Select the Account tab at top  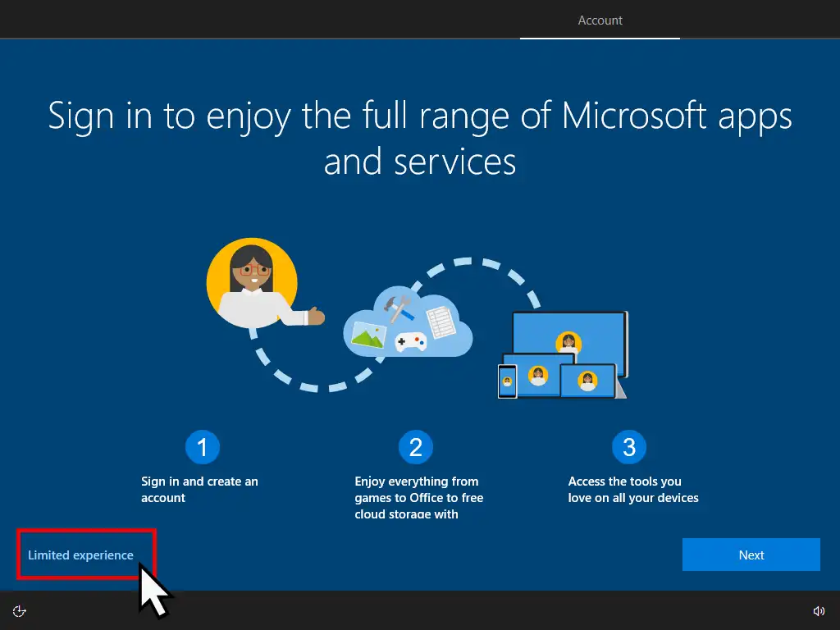(x=600, y=21)
